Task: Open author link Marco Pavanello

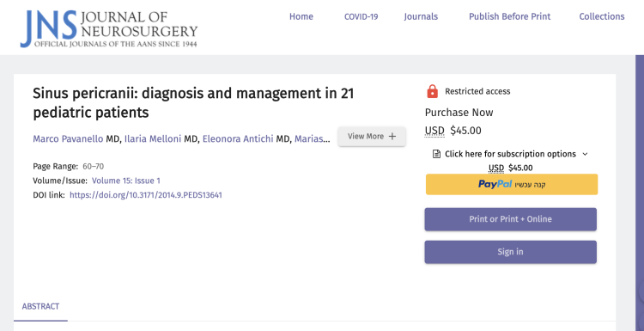Action: pos(68,139)
